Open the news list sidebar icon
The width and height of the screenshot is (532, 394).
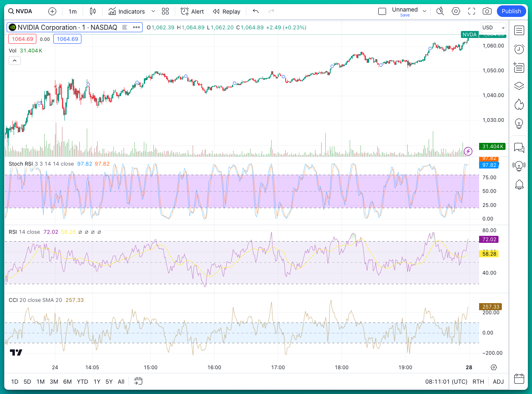coord(519,67)
